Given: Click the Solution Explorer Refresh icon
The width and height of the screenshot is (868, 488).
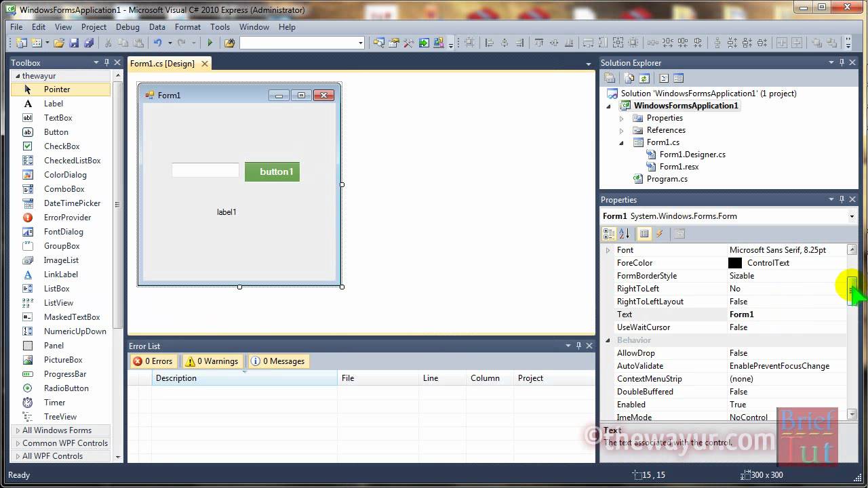Looking at the screenshot, I should tap(644, 79).
